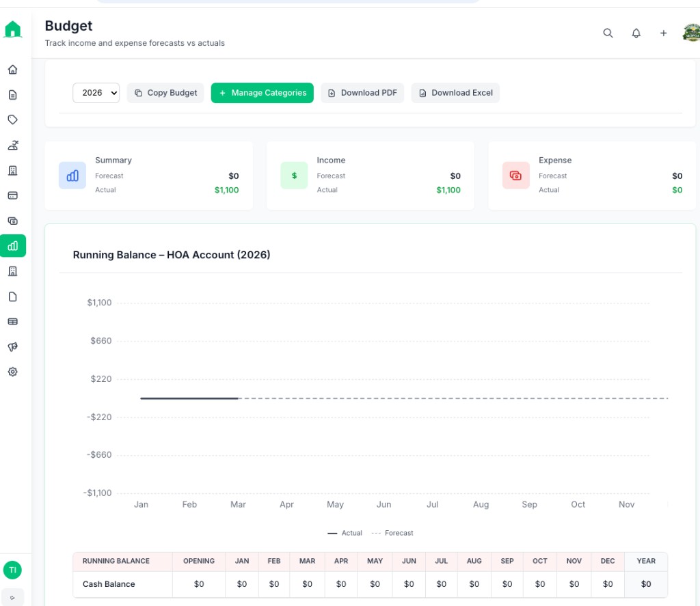
Task: Click the Download Excel button
Action: coord(455,92)
